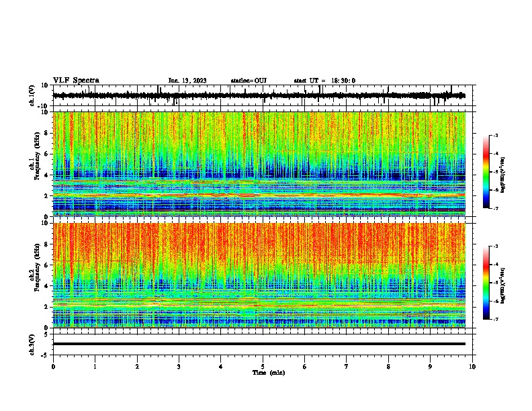The image size is (532, 411).
Task: Click the ch.2 color scale bar
Action: [486, 283]
